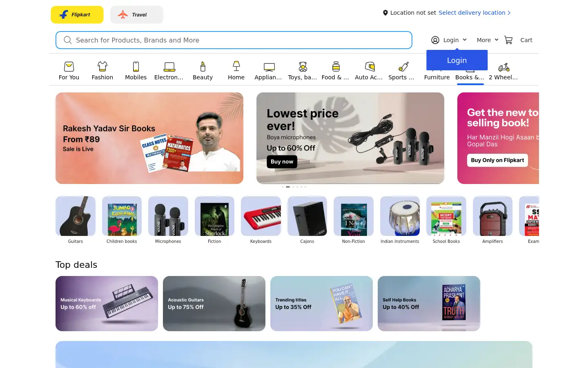Open the Rakesh Yadav Sir Books banner

[x=149, y=138]
